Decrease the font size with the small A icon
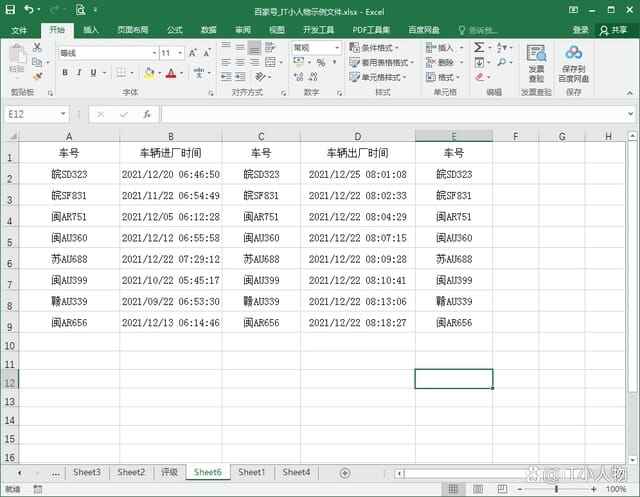 [207, 53]
